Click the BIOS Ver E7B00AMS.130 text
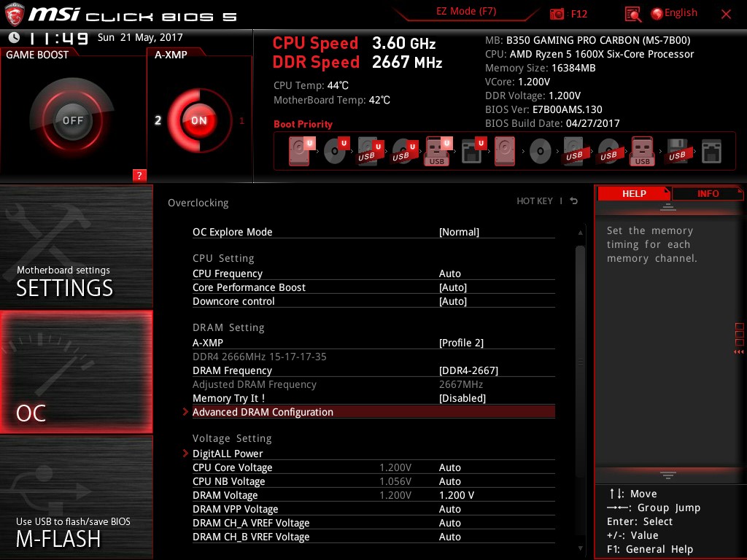This screenshot has height=560, width=747. point(543,109)
